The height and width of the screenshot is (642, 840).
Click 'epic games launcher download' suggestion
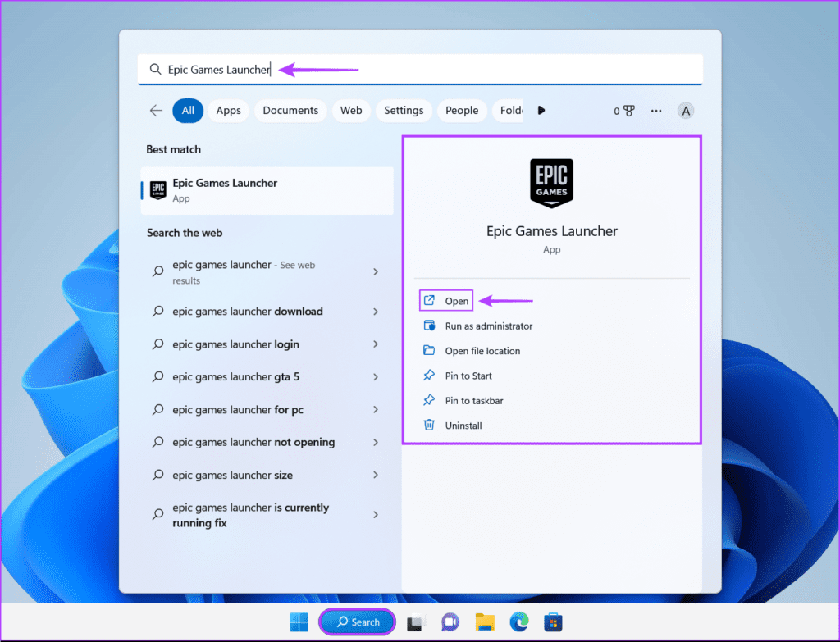pos(267,312)
